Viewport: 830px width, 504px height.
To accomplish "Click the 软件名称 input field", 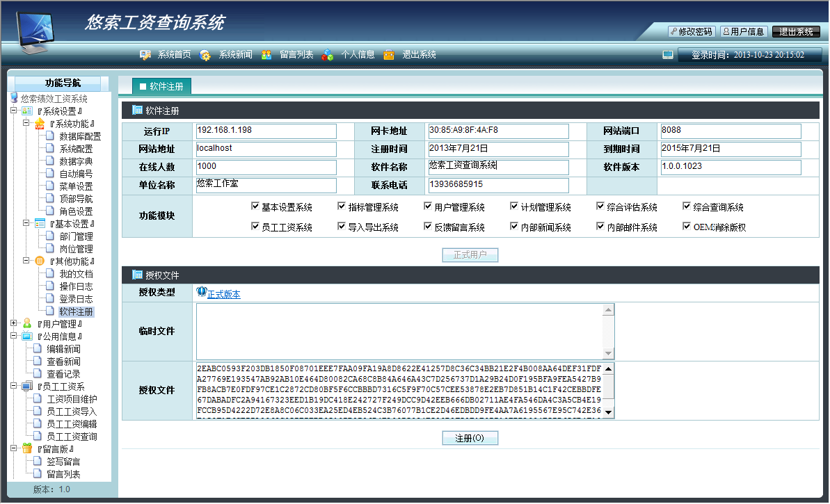I will [x=499, y=167].
